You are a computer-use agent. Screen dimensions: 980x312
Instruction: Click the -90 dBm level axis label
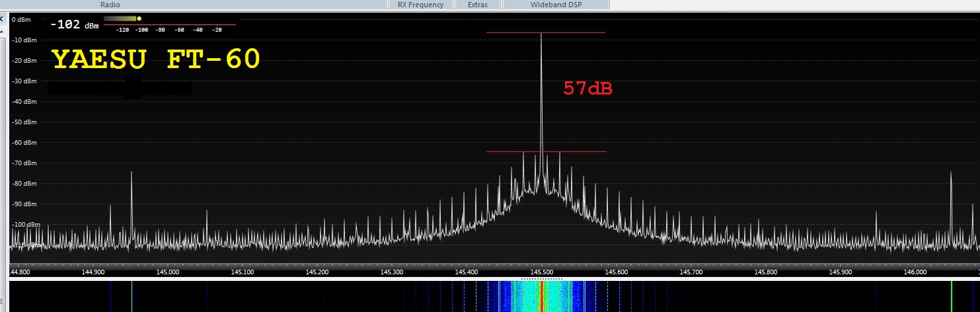(23, 204)
